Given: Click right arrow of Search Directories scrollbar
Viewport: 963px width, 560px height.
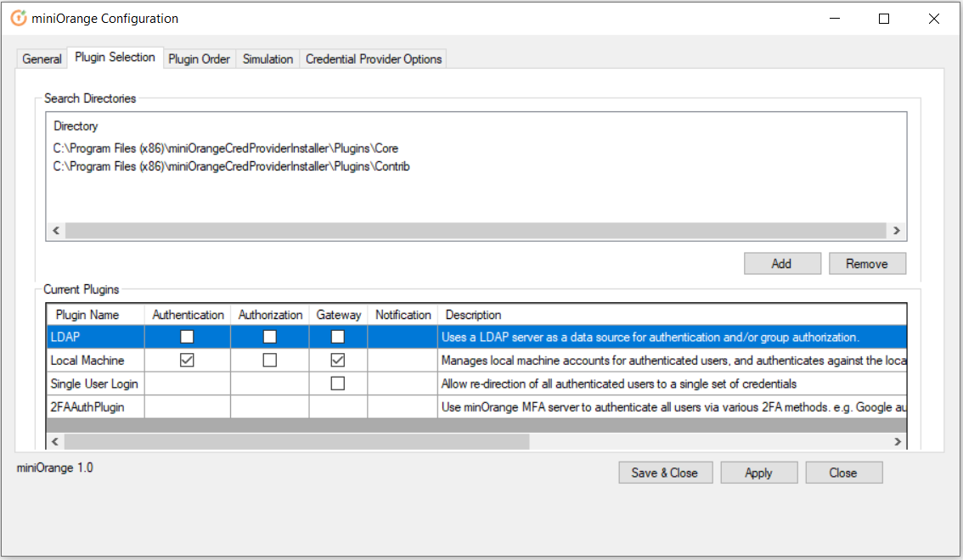Looking at the screenshot, I should (897, 231).
